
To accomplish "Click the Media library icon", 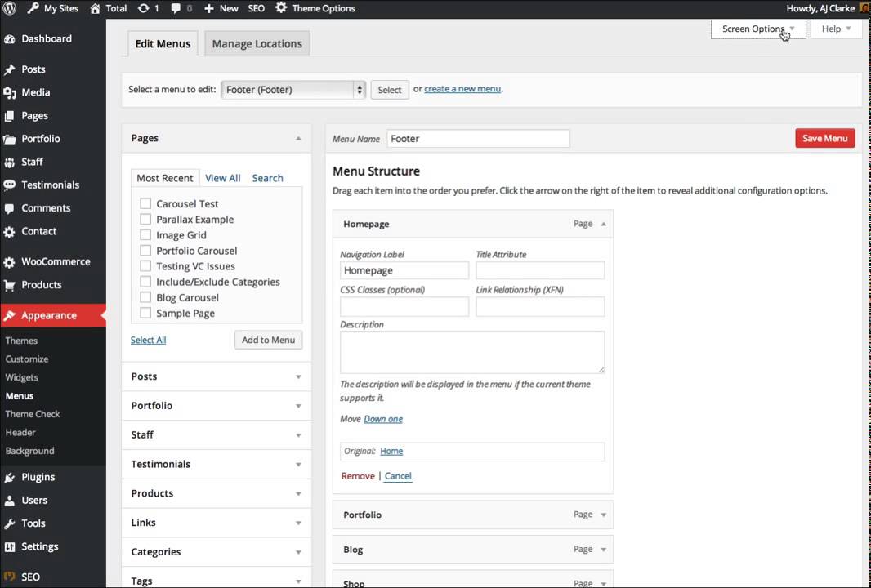I will click(10, 93).
